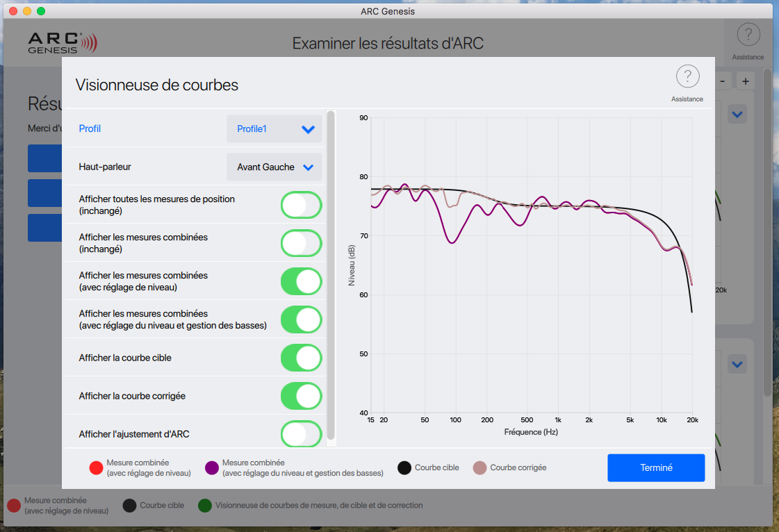Click the "ARC Genesis" window title text
The height and width of the screenshot is (532, 779).
click(x=388, y=11)
